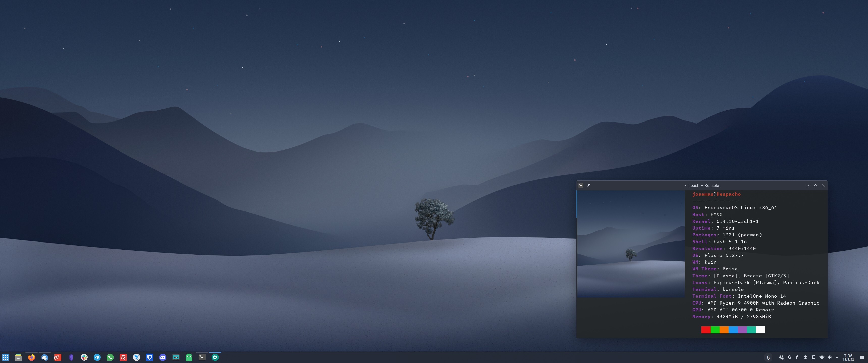Expand hidden system tray icons arrow

[x=837, y=358]
